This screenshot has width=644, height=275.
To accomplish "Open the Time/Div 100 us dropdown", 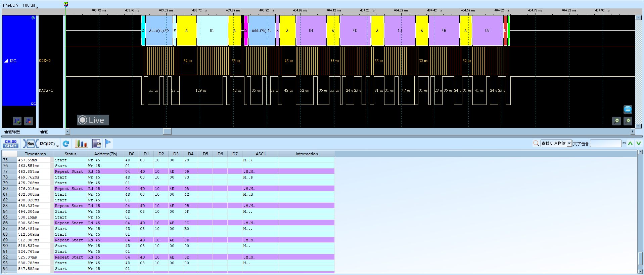I will coord(20,5).
